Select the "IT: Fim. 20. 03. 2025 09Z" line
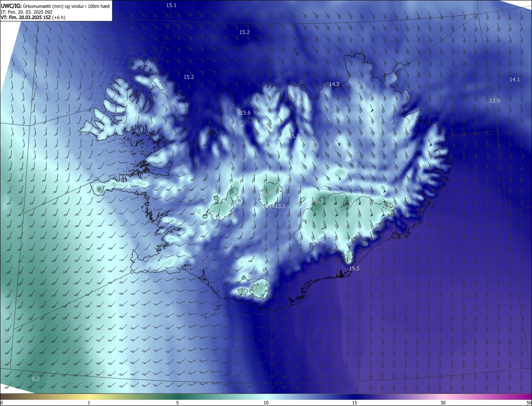 [x=27, y=12]
